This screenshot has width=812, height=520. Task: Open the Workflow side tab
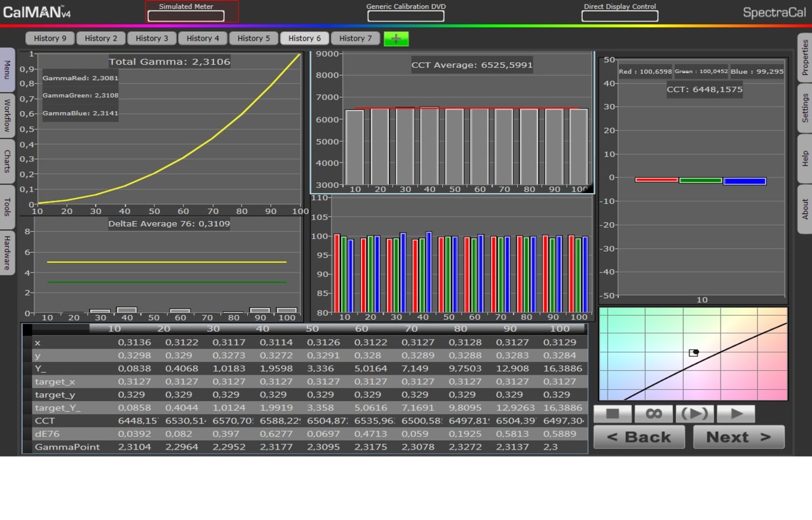(7, 115)
